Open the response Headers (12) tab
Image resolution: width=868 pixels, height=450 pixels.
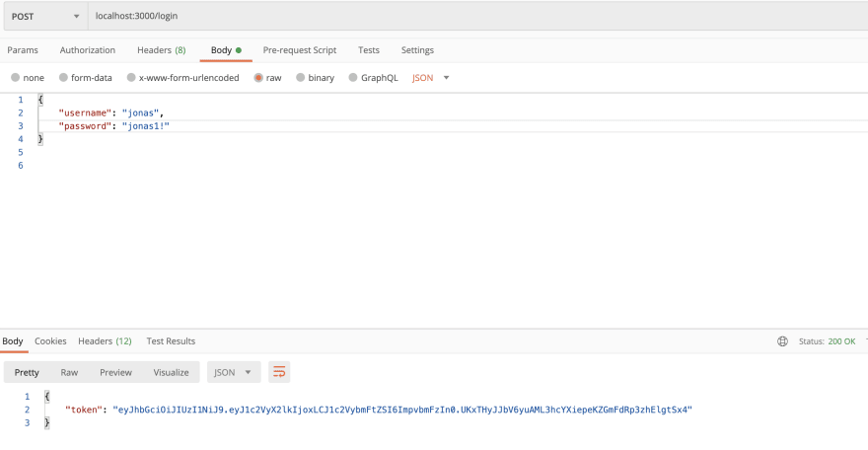[x=105, y=341]
